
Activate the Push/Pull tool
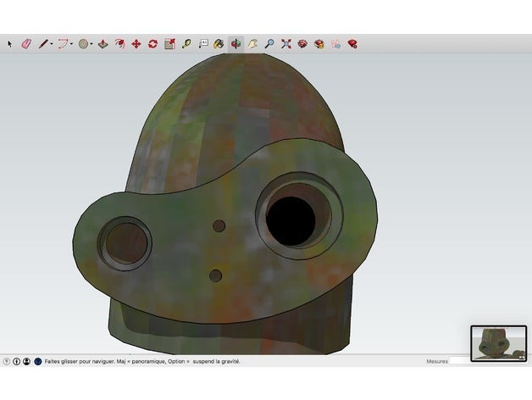pyautogui.click(x=103, y=43)
